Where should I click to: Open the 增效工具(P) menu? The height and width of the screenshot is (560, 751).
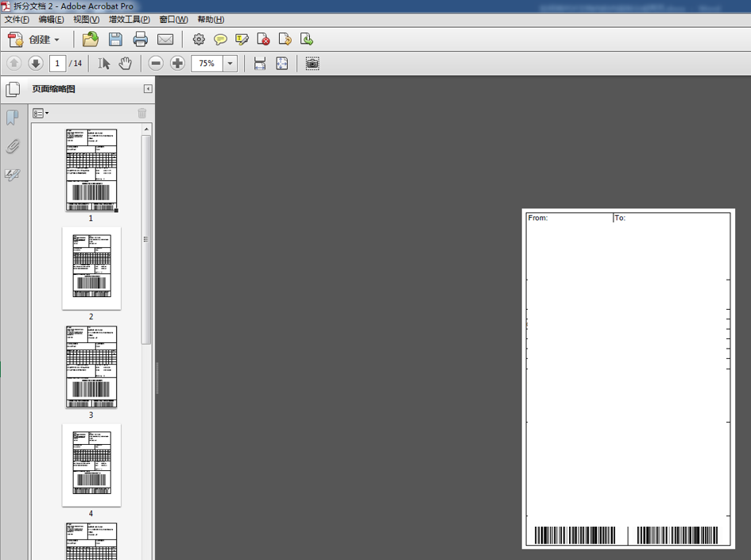(x=130, y=19)
